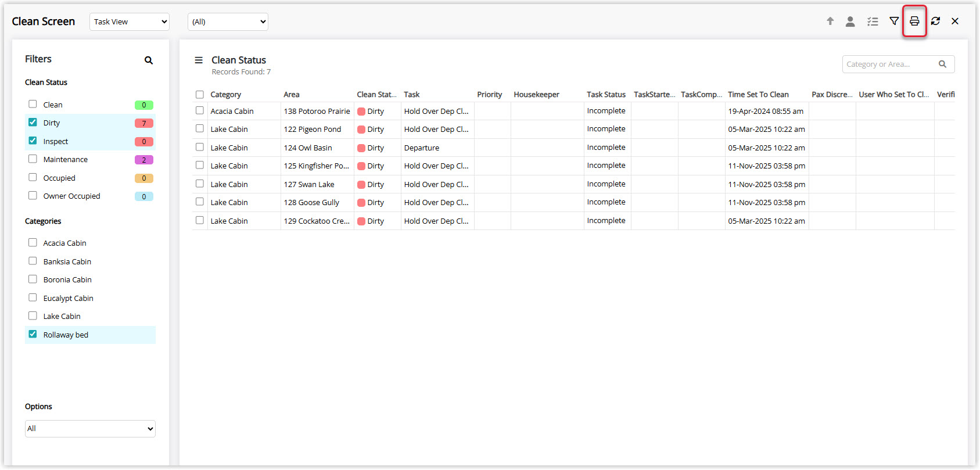Select all rows with header checkbox

click(x=200, y=95)
